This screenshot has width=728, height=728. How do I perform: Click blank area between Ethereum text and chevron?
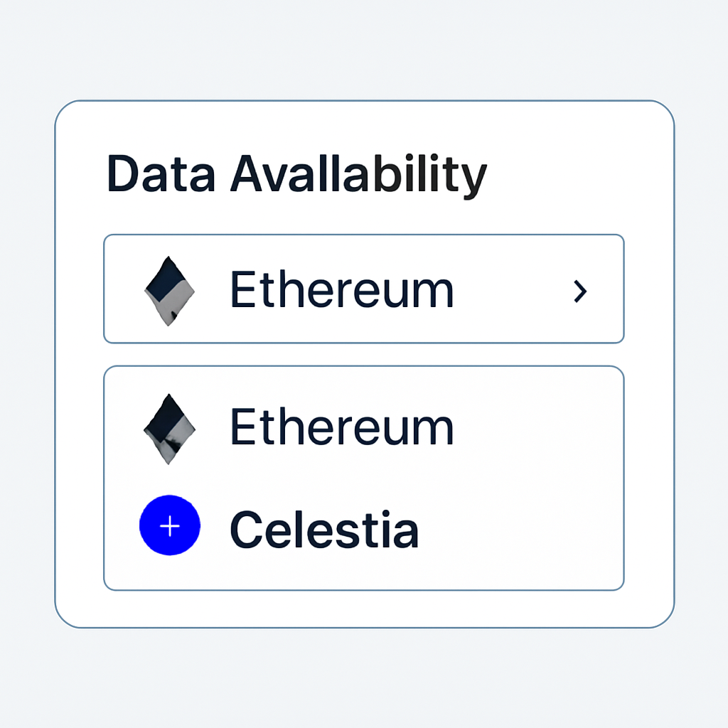[x=512, y=290]
